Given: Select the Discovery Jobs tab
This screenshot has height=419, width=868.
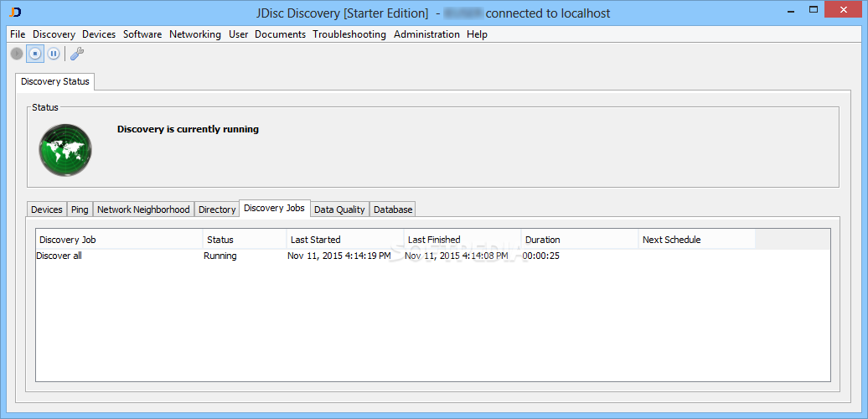Looking at the screenshot, I should click(275, 208).
